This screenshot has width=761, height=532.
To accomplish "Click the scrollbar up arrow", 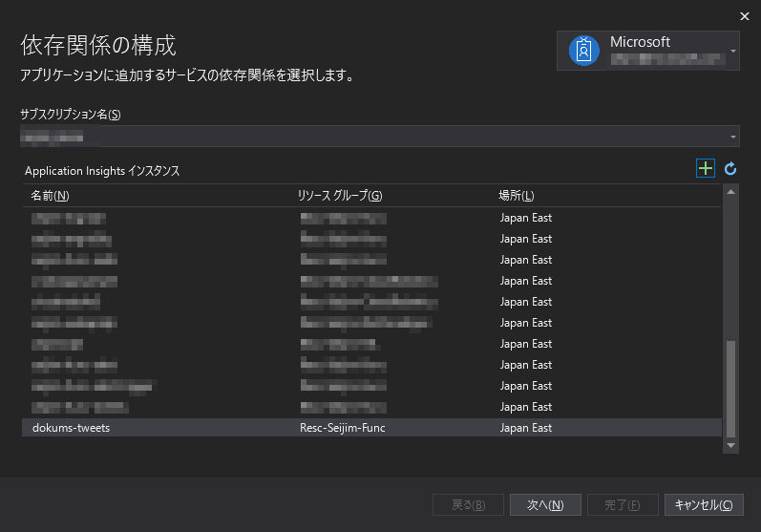I will [x=730, y=192].
